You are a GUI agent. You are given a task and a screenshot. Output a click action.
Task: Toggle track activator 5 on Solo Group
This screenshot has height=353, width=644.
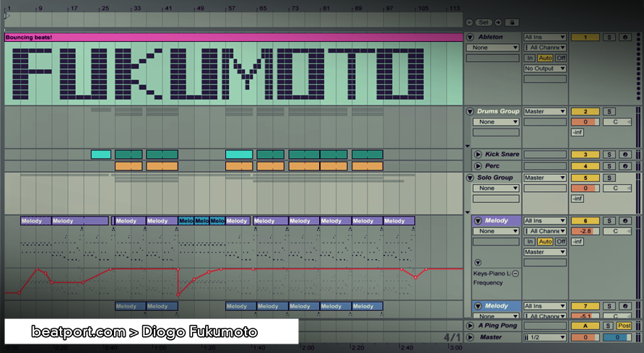[586, 178]
